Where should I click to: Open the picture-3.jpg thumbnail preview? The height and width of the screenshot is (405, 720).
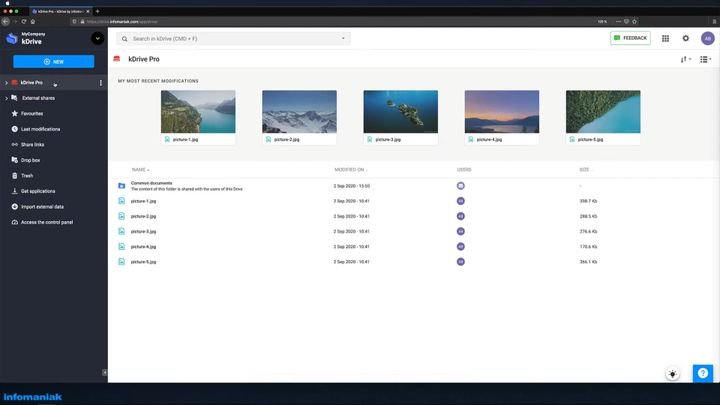pyautogui.click(x=400, y=112)
